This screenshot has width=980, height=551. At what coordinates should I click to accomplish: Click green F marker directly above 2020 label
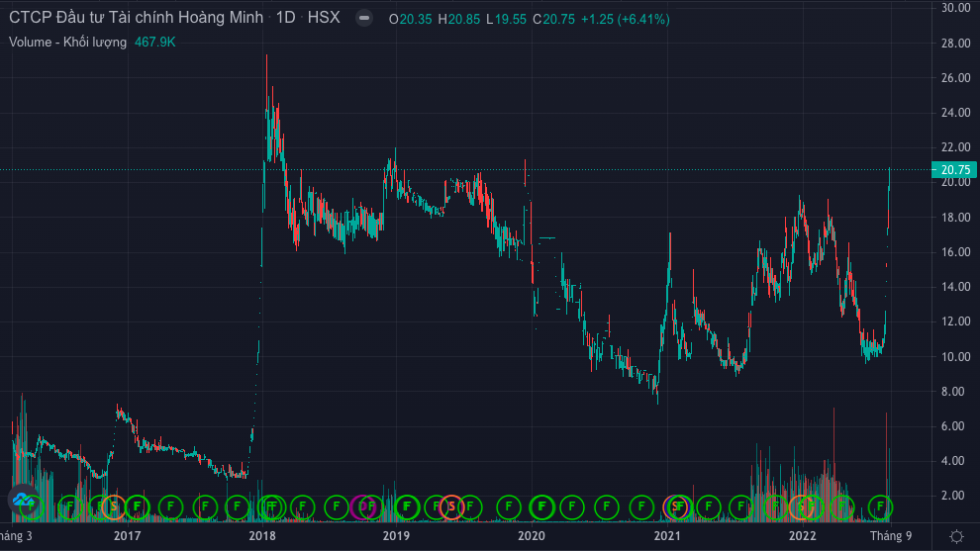540,507
